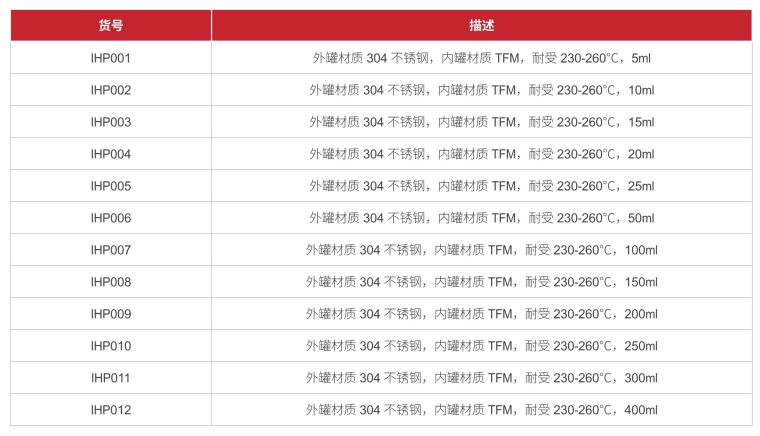Select the 100ml description cell
Screen dimensions: 760x436
click(x=481, y=250)
